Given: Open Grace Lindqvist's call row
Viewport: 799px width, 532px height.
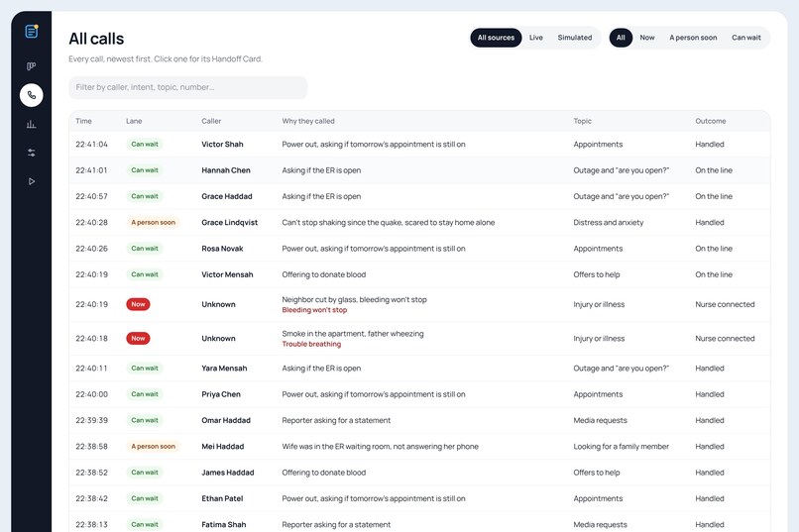Looking at the screenshot, I should [x=419, y=223].
